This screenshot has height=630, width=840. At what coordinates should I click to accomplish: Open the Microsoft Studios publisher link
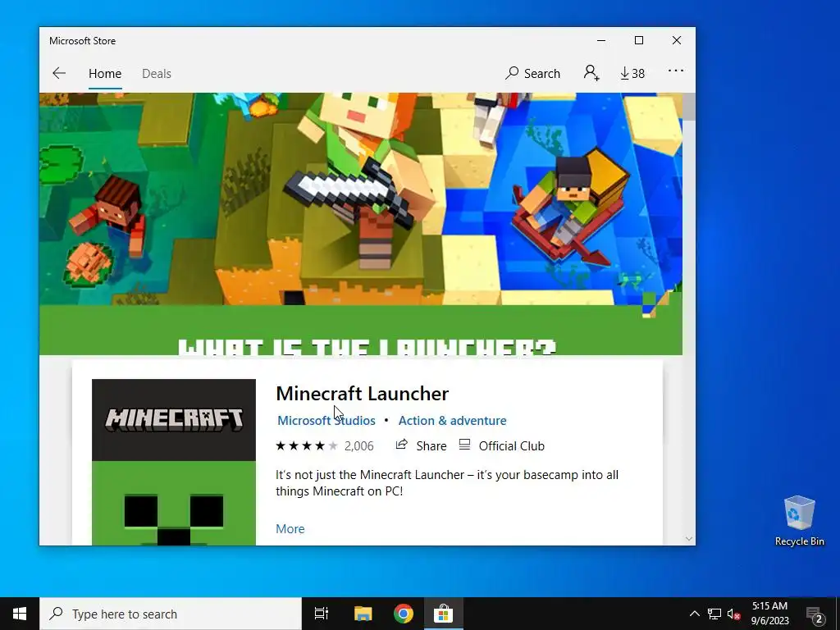pos(326,421)
